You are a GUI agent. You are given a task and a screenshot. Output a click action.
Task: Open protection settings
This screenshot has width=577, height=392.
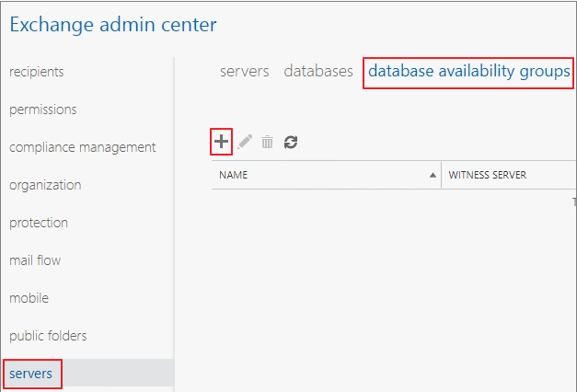[x=39, y=223]
